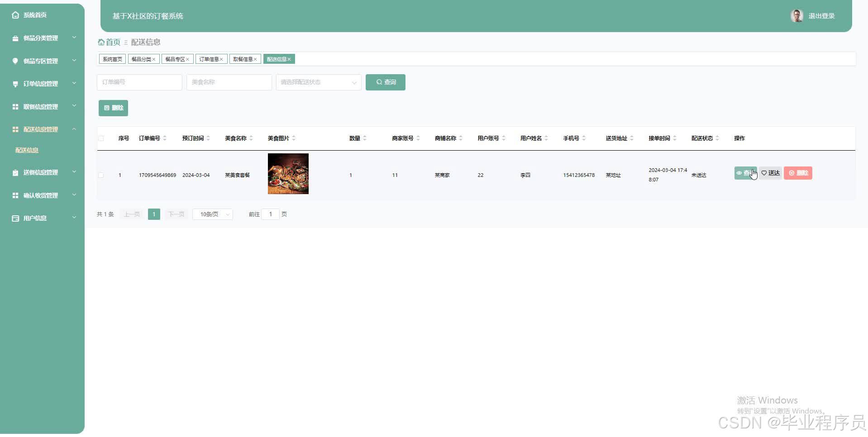Expand the 确认收货管理 menu chevron
Screen dimensions: 868x437
(74, 195)
